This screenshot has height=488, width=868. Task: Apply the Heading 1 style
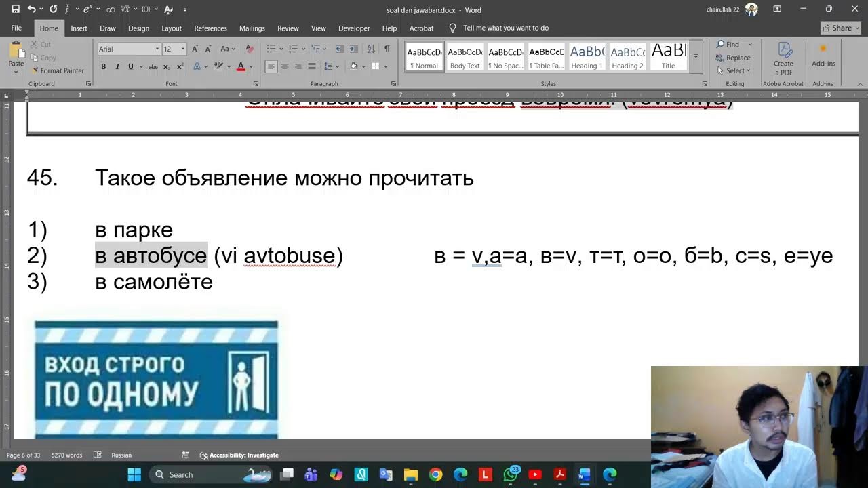click(587, 57)
